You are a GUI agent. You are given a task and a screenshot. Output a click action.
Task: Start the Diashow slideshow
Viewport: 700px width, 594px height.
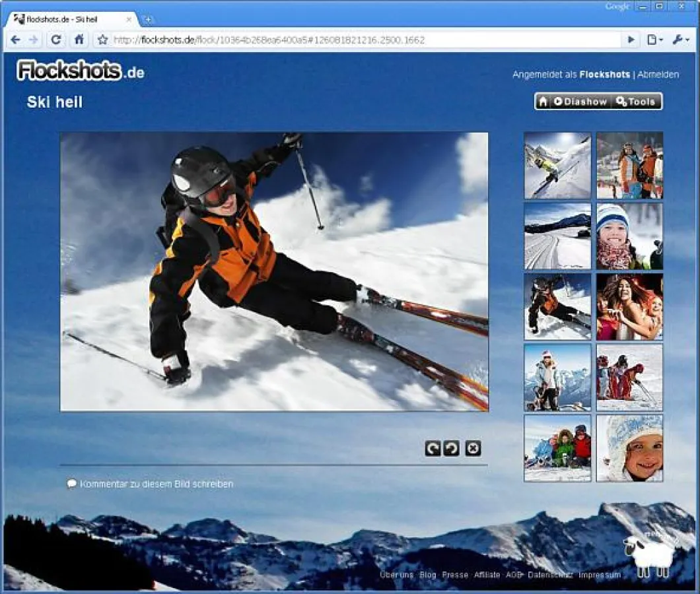[580, 102]
